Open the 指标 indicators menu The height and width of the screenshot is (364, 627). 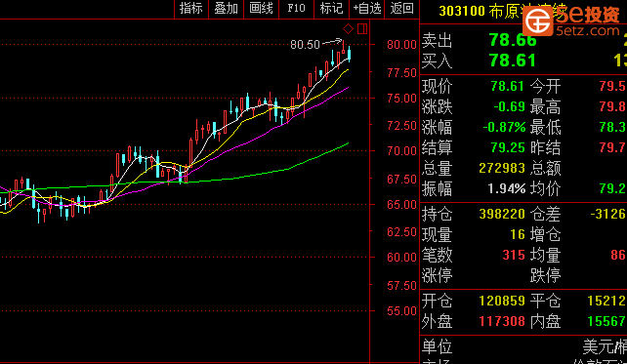pos(191,9)
